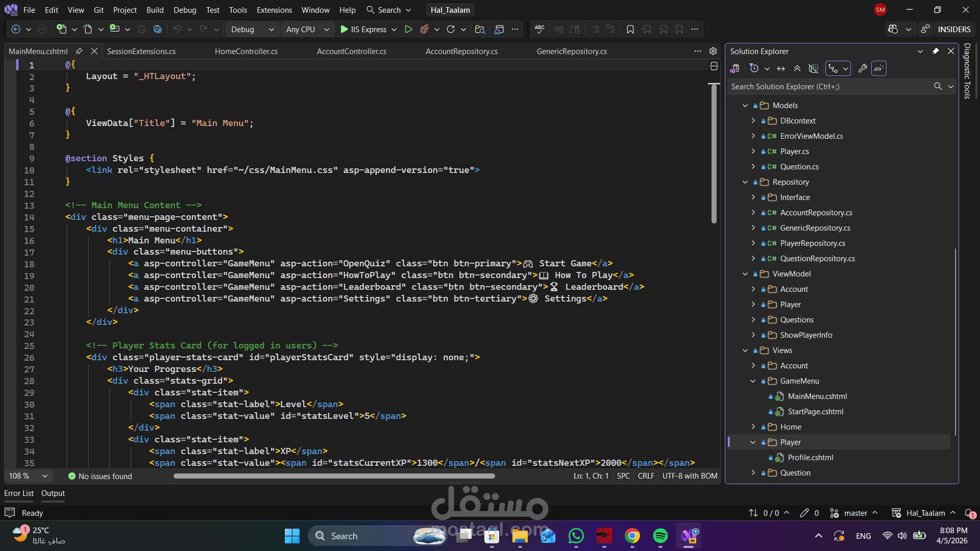
Task: Toggle bookmark with the bookmark toolbar icon
Action: pos(630,30)
